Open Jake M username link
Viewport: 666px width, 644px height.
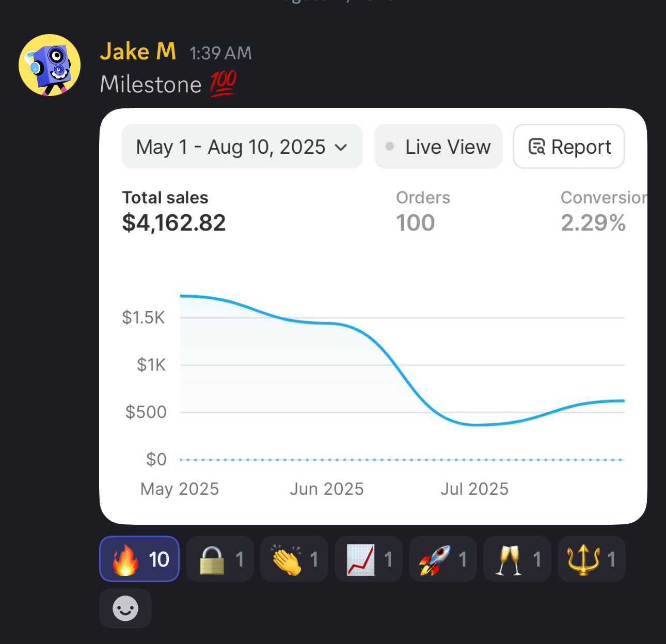pos(138,52)
